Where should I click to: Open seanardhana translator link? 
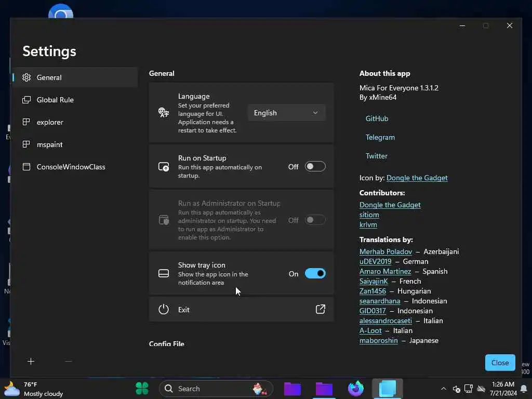pos(380,301)
